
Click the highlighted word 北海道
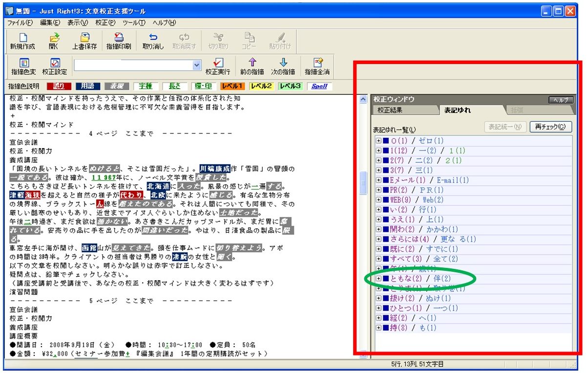(x=159, y=186)
